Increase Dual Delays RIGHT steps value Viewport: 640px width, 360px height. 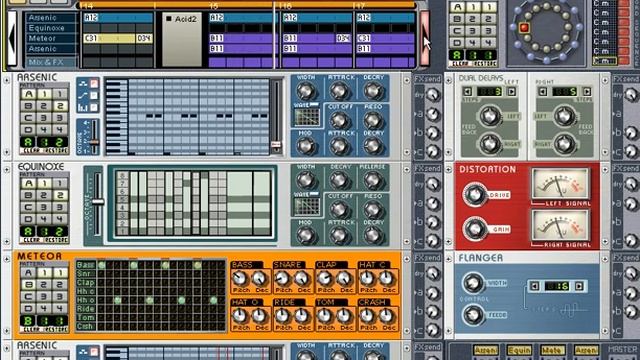[x=587, y=91]
